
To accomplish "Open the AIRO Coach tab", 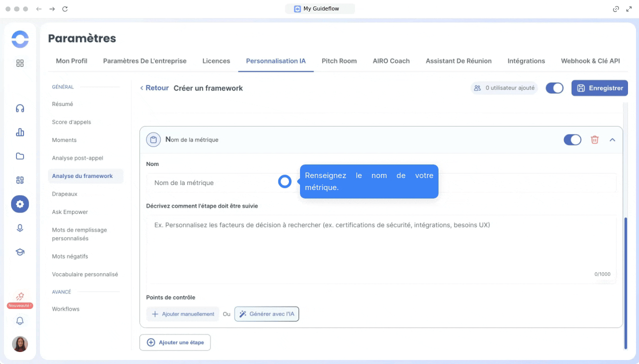I will point(391,61).
